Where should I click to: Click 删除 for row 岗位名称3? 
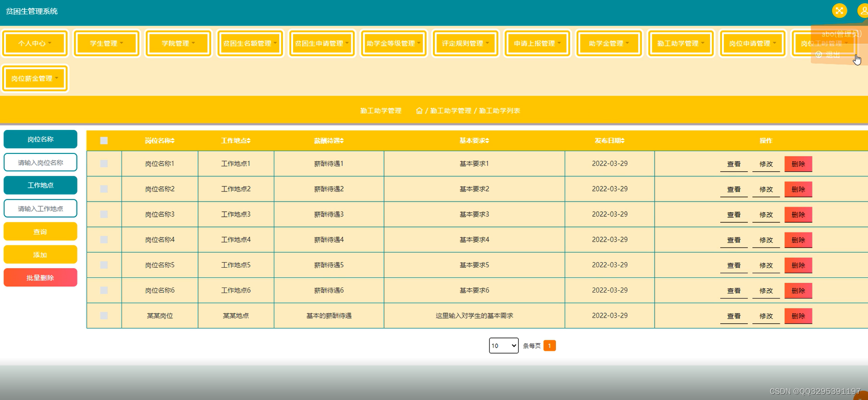click(798, 214)
